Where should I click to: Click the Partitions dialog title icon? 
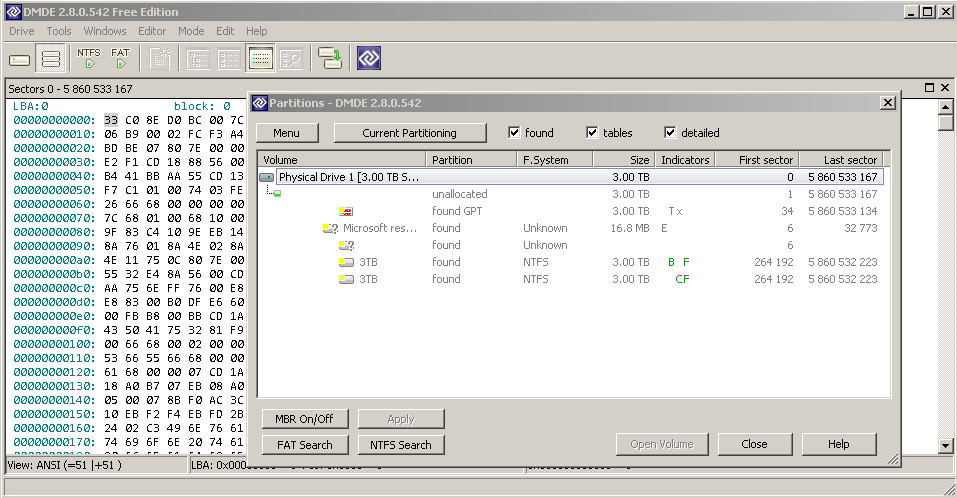pos(259,103)
